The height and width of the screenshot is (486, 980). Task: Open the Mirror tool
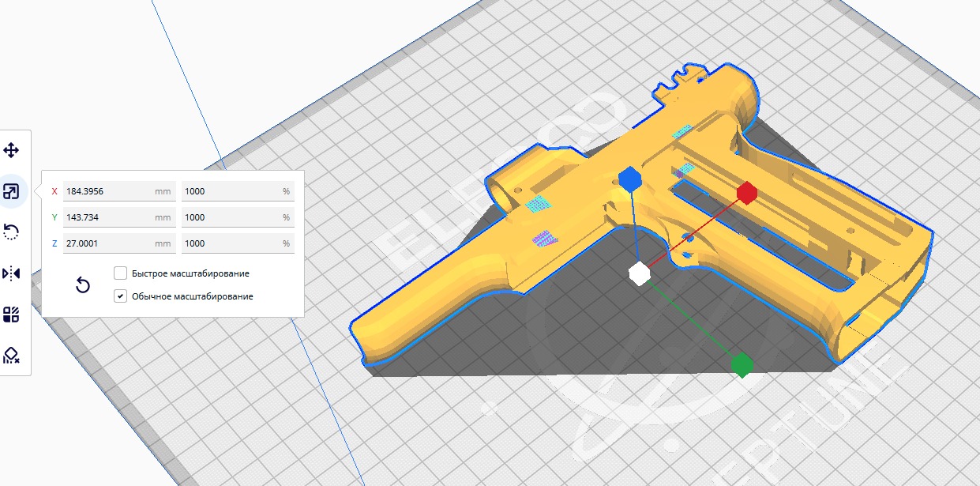click(x=12, y=273)
